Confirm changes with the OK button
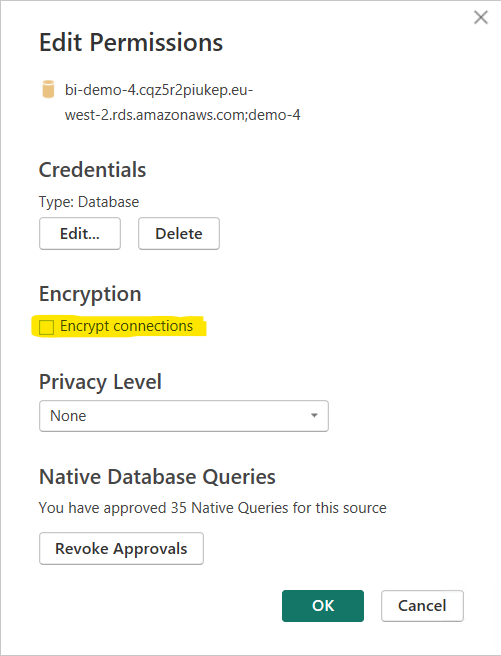 pos(323,606)
